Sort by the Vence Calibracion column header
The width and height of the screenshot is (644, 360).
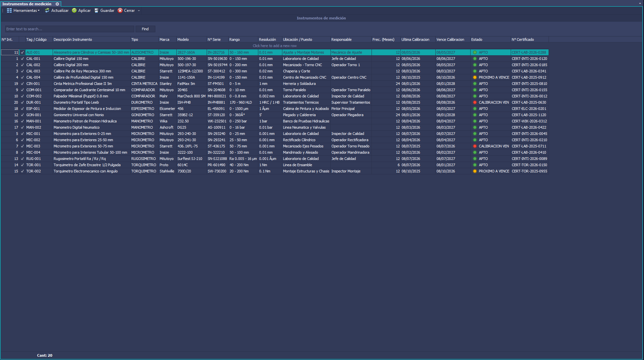point(453,39)
